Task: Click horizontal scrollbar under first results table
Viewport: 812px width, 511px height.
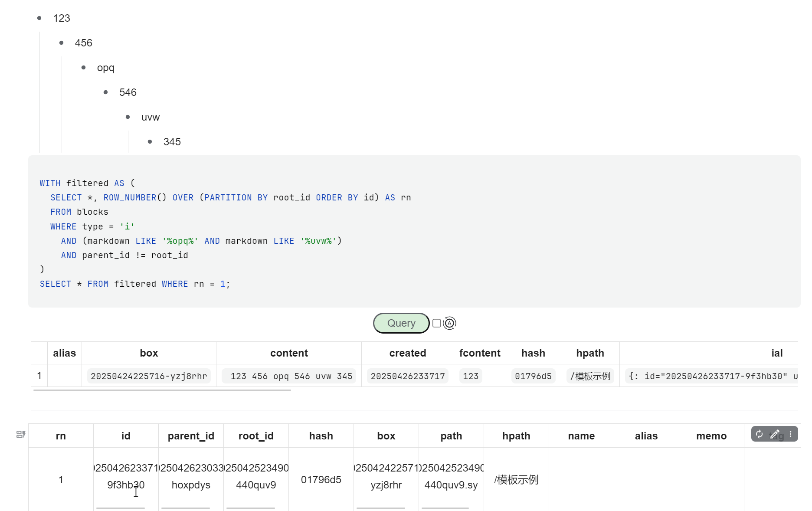Action: point(162,390)
